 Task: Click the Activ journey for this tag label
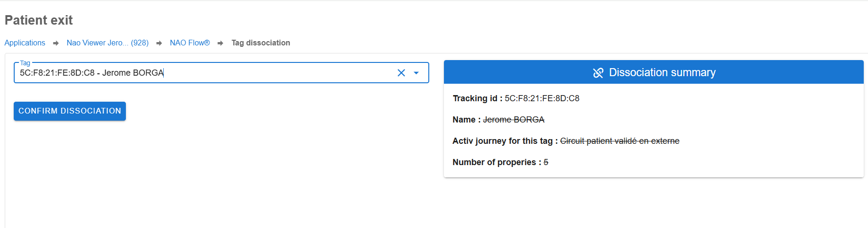pos(505,141)
